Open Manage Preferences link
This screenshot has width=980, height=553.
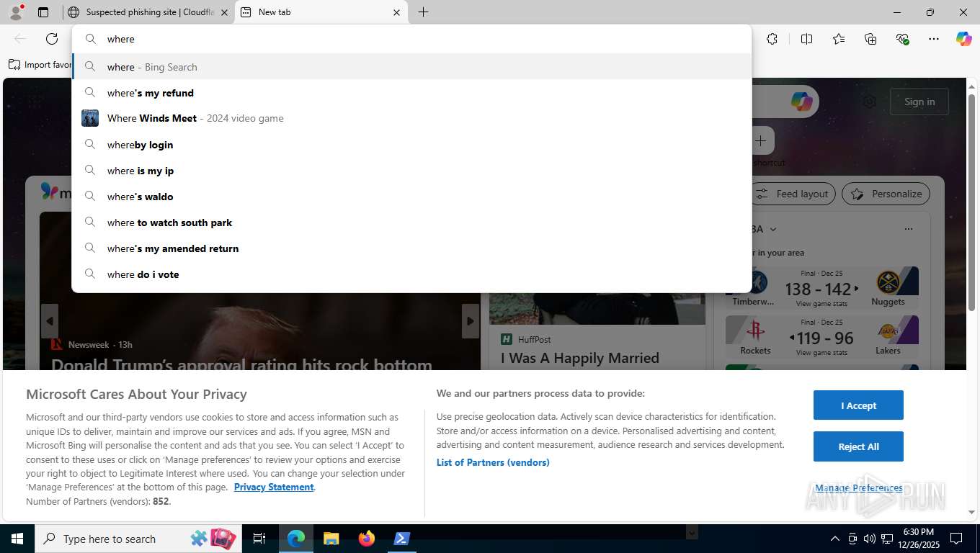pyautogui.click(x=858, y=487)
